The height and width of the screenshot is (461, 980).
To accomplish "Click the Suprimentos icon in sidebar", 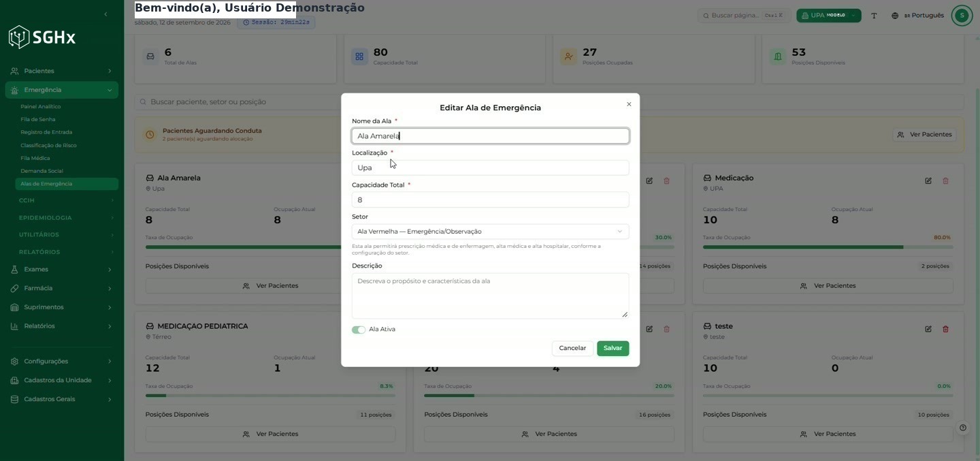I will [14, 307].
